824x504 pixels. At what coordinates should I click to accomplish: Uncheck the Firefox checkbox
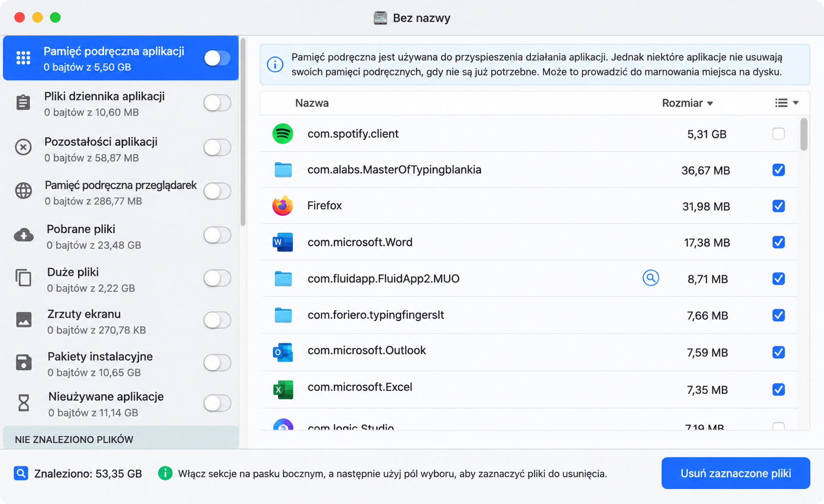tap(778, 206)
